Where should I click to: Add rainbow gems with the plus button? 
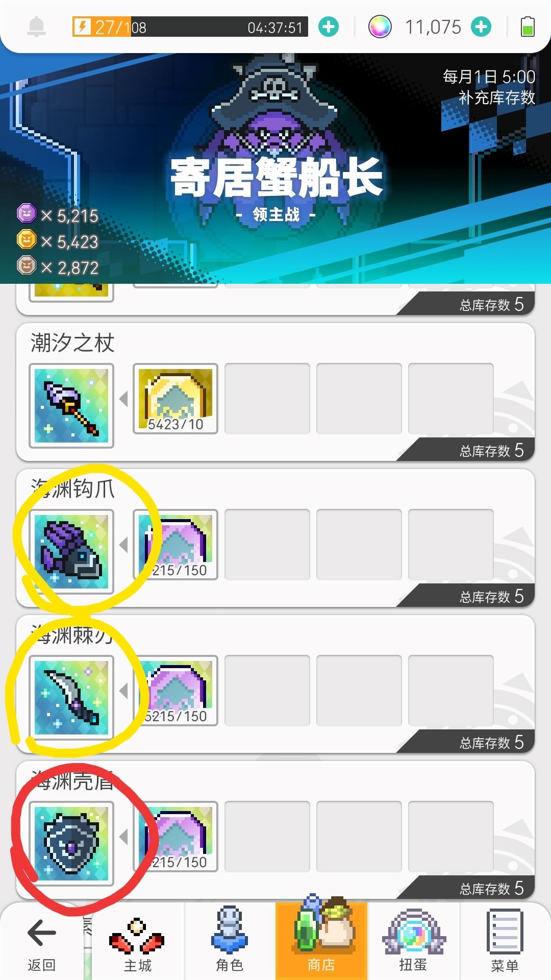click(481, 27)
